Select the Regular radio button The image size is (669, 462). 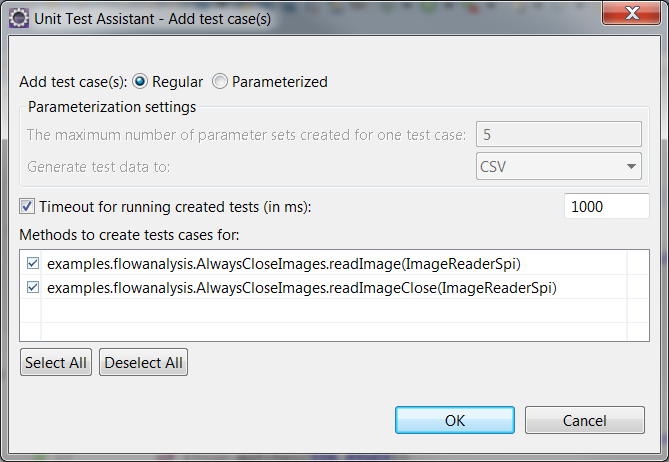(x=140, y=81)
